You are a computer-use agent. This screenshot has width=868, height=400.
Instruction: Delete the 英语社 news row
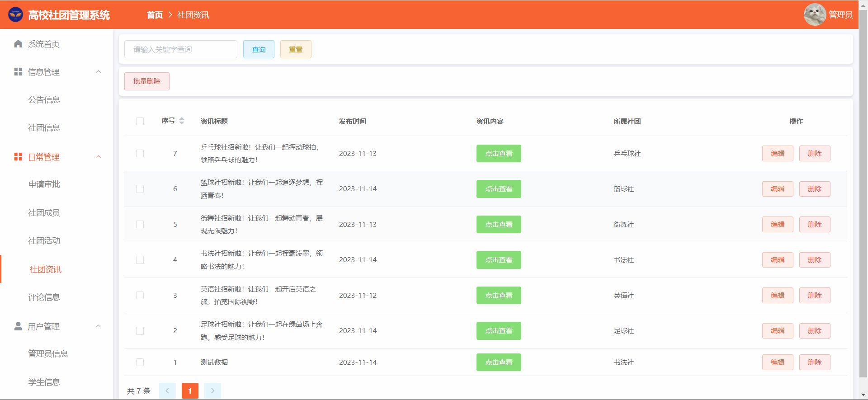pos(815,296)
